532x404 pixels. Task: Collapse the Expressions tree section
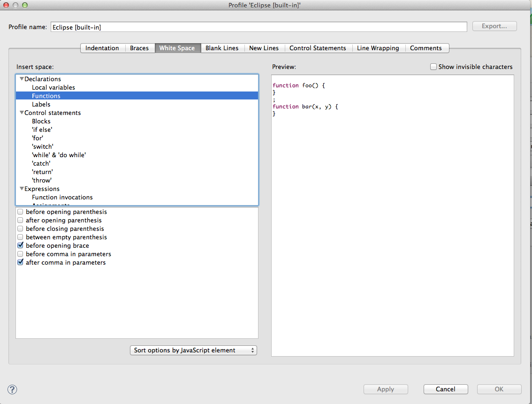pos(22,189)
